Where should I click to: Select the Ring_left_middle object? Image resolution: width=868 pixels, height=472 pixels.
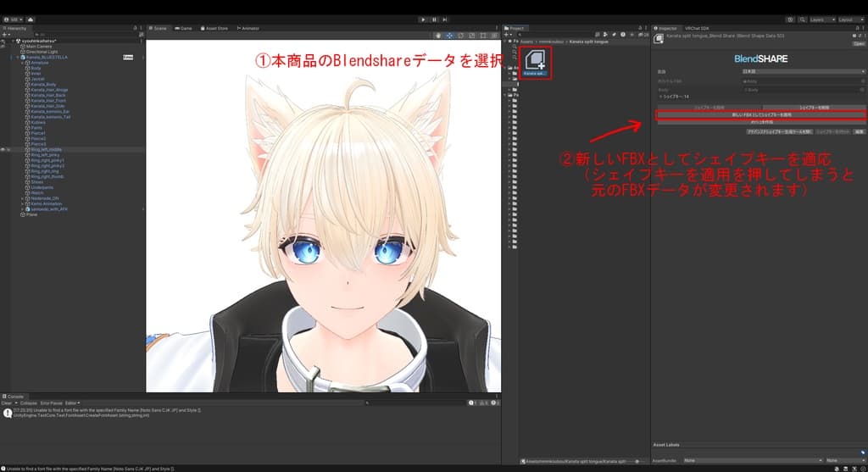46,149
